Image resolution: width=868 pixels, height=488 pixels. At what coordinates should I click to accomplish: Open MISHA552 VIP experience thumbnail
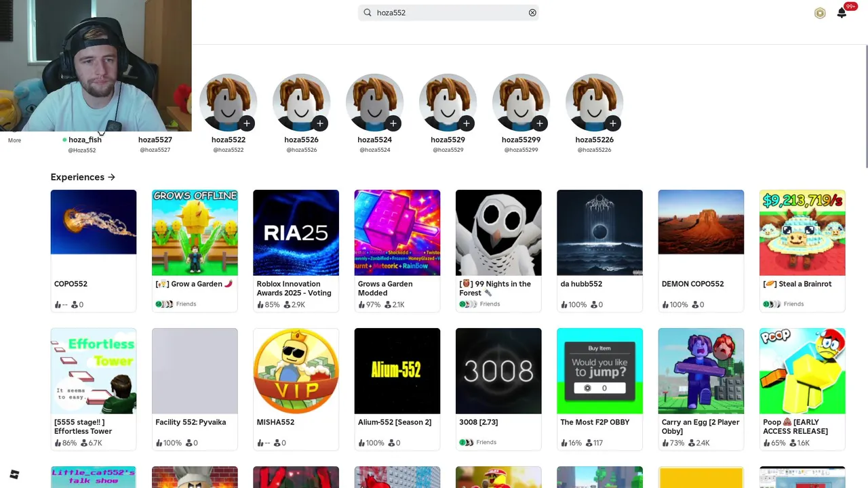click(296, 371)
